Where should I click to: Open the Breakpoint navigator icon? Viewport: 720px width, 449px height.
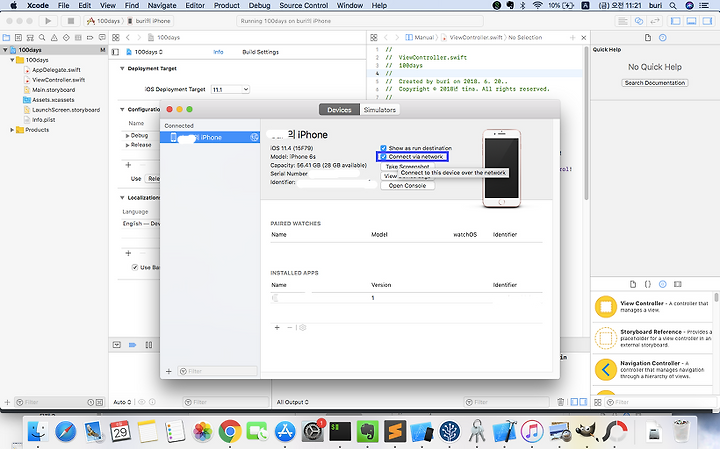[90, 38]
